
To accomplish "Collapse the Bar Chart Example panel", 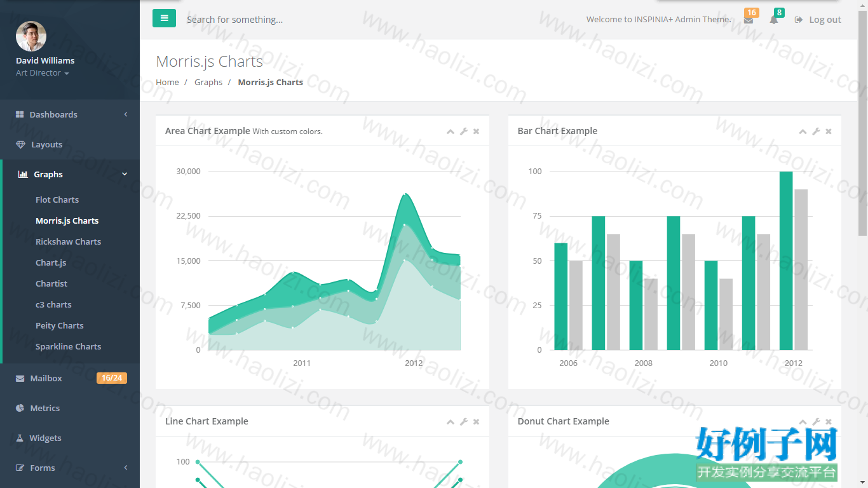I will [803, 132].
